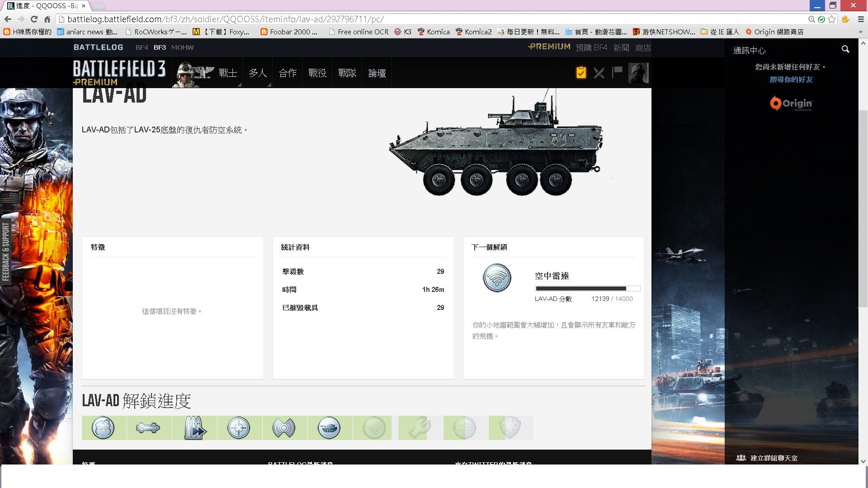Viewport: 868px width, 488px height.
Task: Switch to the BF4 game tab
Action: 142,47
